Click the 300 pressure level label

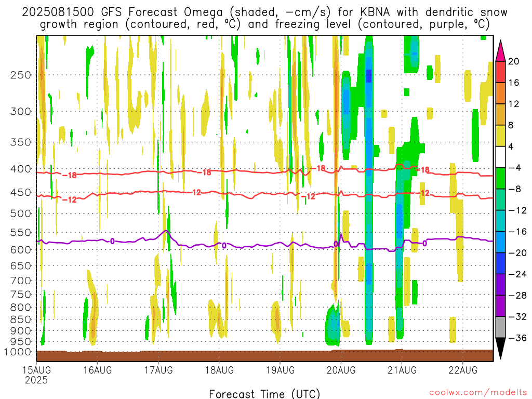pos(21,111)
